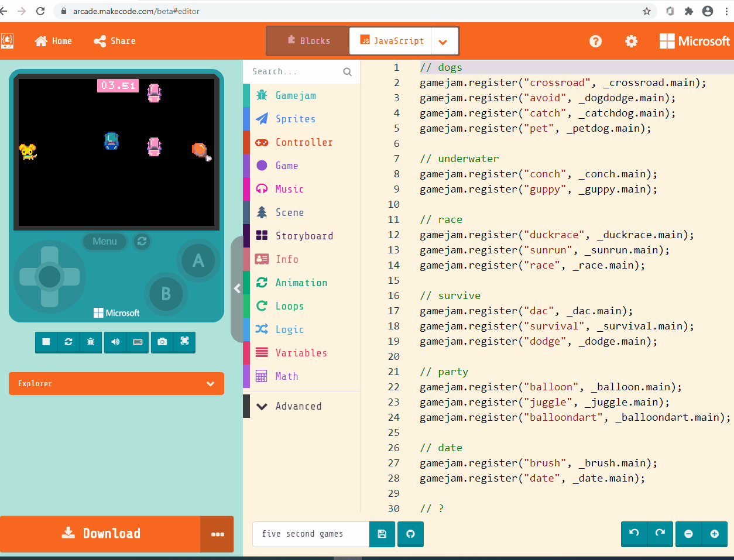Click the simulator Menu button
Screen dimensions: 734x560
tap(105, 241)
